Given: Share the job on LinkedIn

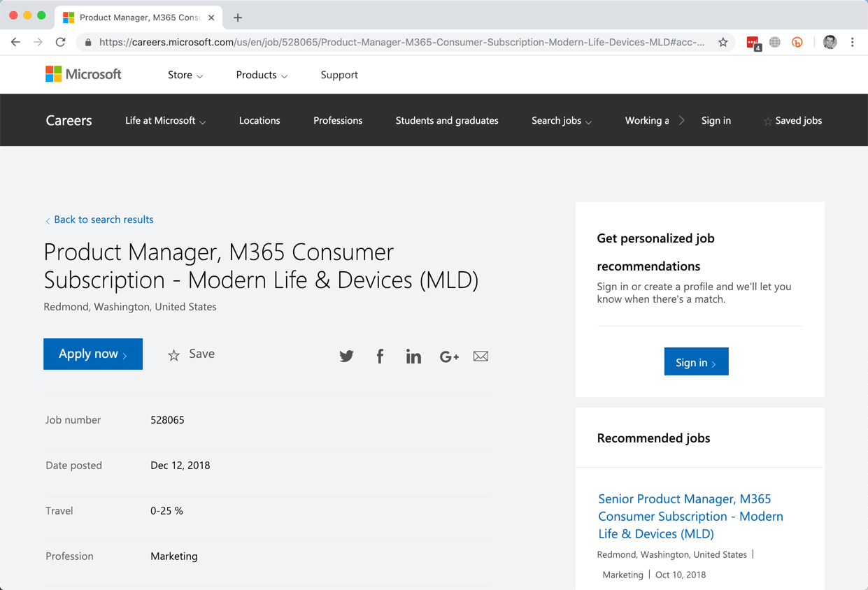Looking at the screenshot, I should click(413, 356).
